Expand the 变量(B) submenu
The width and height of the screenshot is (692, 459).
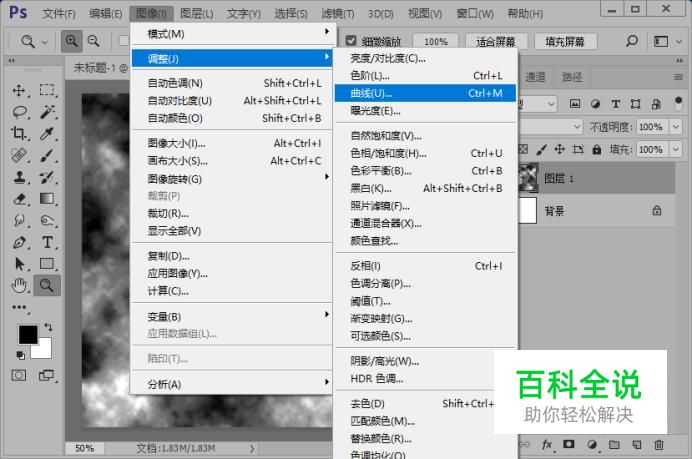[233, 316]
